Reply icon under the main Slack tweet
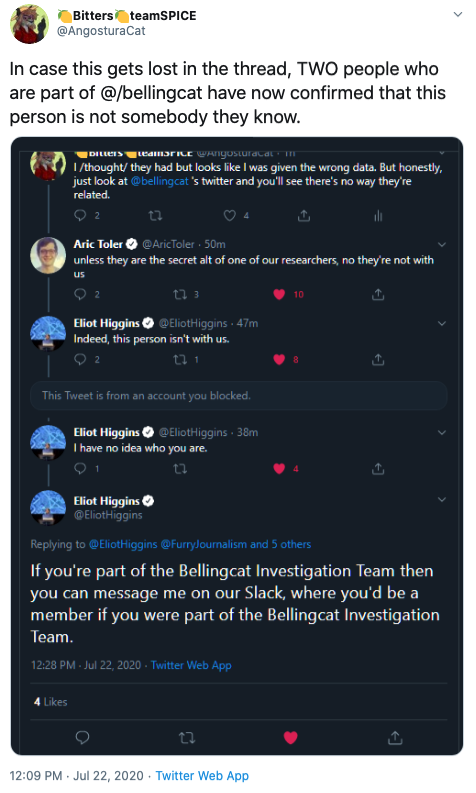476x793 pixels. point(82,738)
